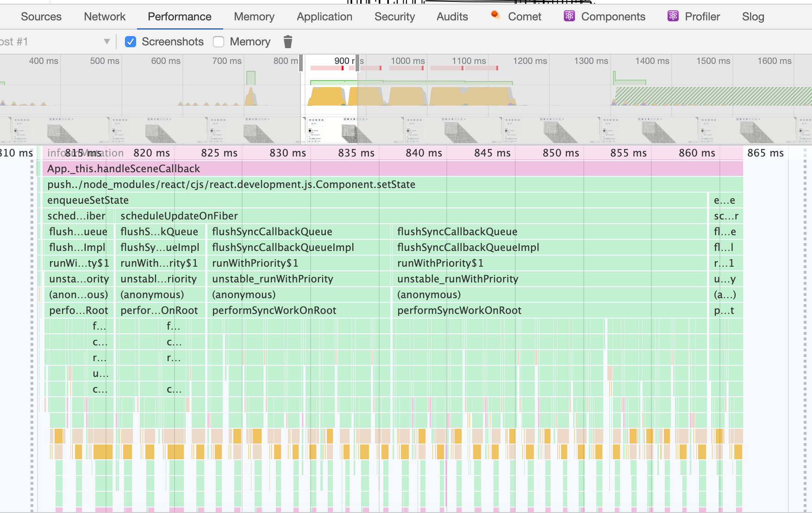Switch to the Network tab
Image resolution: width=812 pixels, height=513 pixels.
click(x=105, y=17)
